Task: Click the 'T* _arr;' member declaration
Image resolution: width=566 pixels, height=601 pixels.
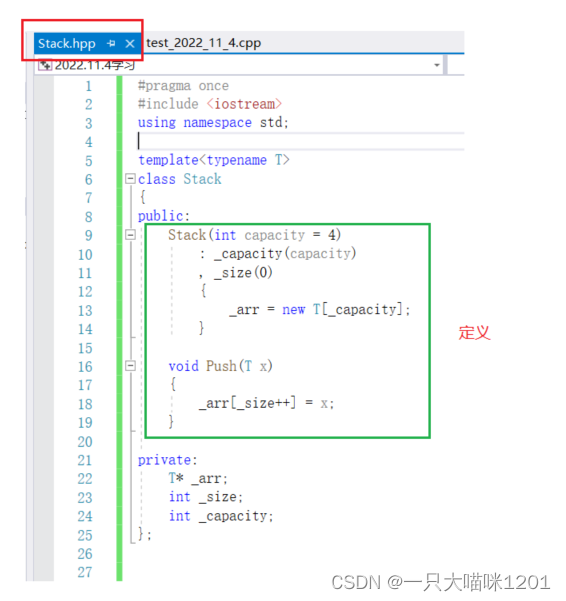Action: (198, 478)
